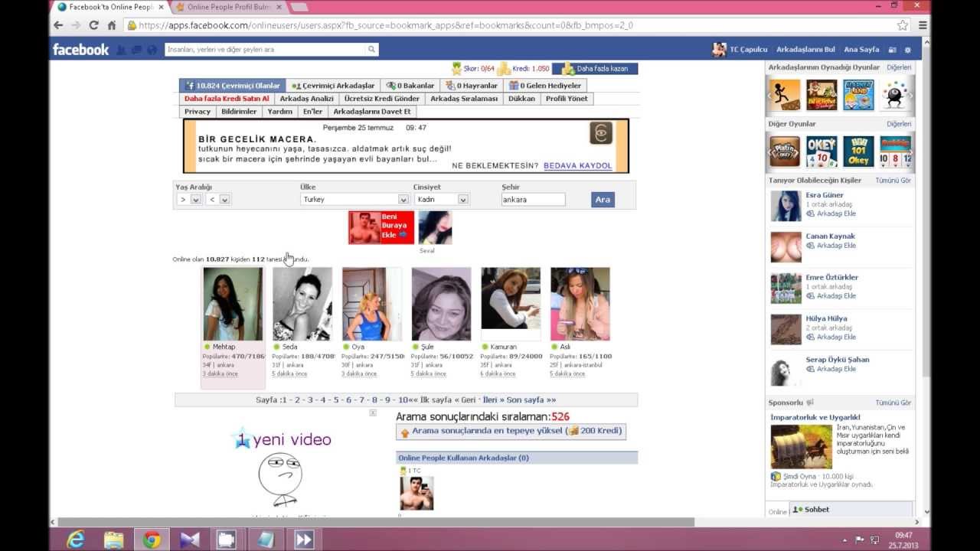Open Seda's profile photo
The image size is (980, 551).
tap(302, 304)
